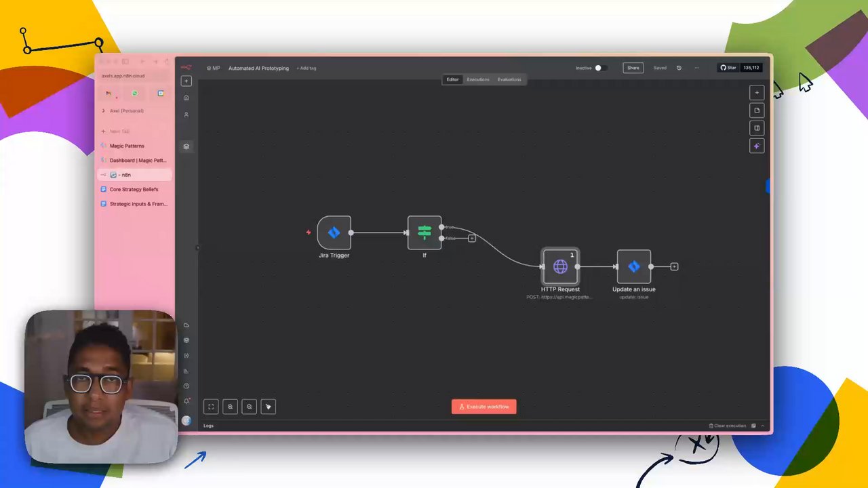Click the plus connector on the If node's false output
The image size is (868, 488).
[x=472, y=238]
